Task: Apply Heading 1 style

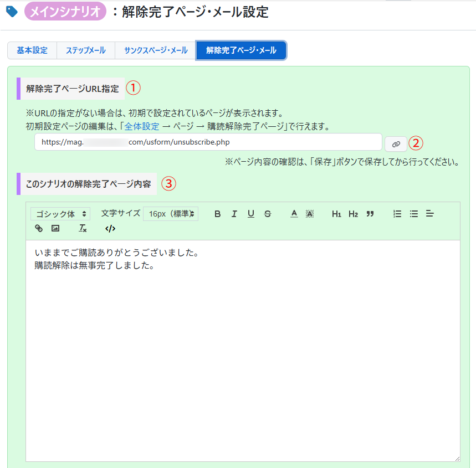Action: tap(336, 214)
